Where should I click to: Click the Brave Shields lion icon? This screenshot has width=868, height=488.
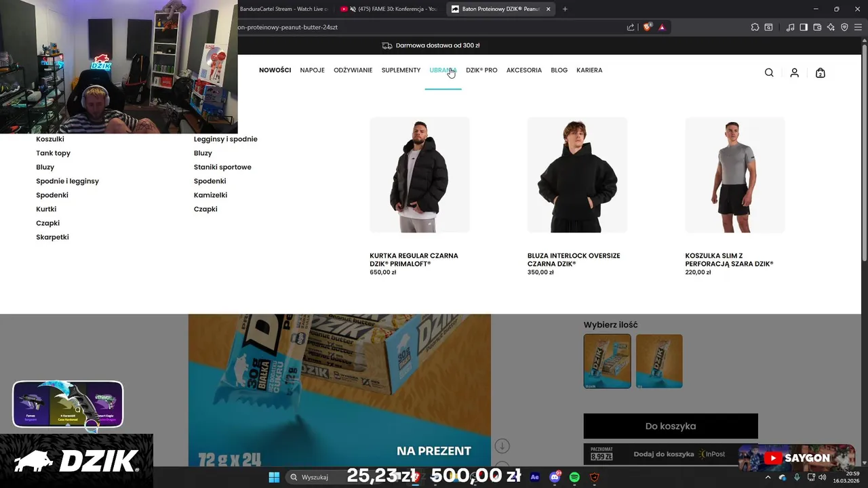[647, 27]
